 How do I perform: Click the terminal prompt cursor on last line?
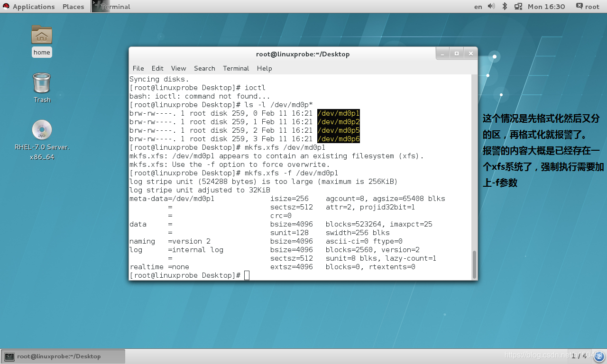247,275
